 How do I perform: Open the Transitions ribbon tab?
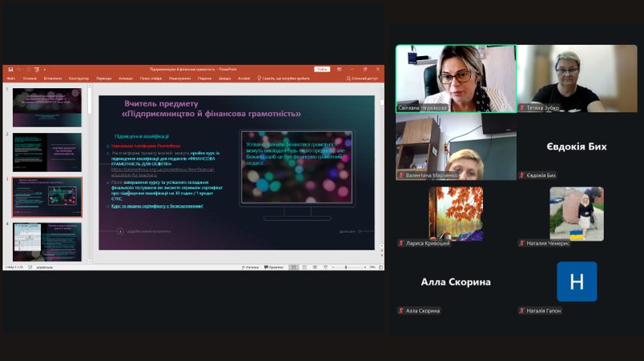(x=103, y=78)
